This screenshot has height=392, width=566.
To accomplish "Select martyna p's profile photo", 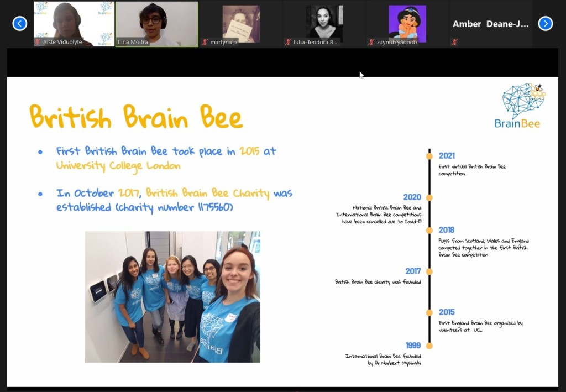I will coord(241,23).
